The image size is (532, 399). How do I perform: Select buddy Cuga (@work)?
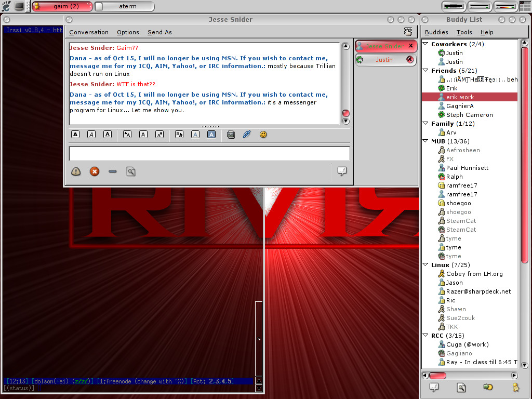[x=470, y=344]
